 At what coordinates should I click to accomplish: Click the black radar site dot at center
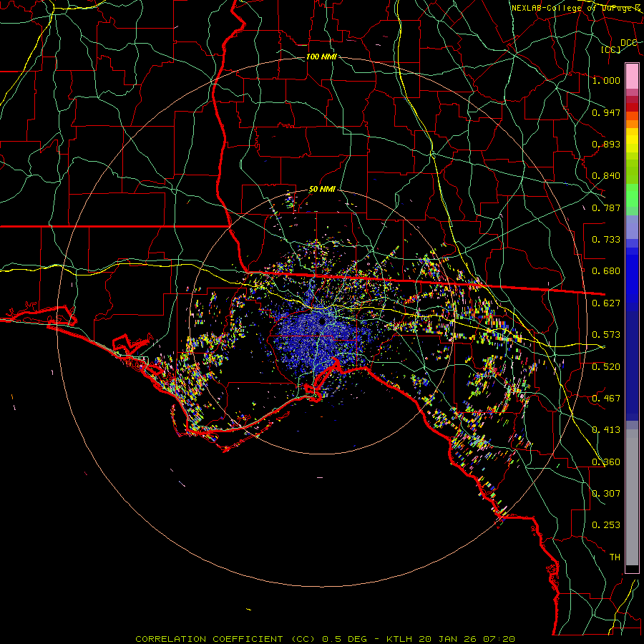tap(322, 321)
